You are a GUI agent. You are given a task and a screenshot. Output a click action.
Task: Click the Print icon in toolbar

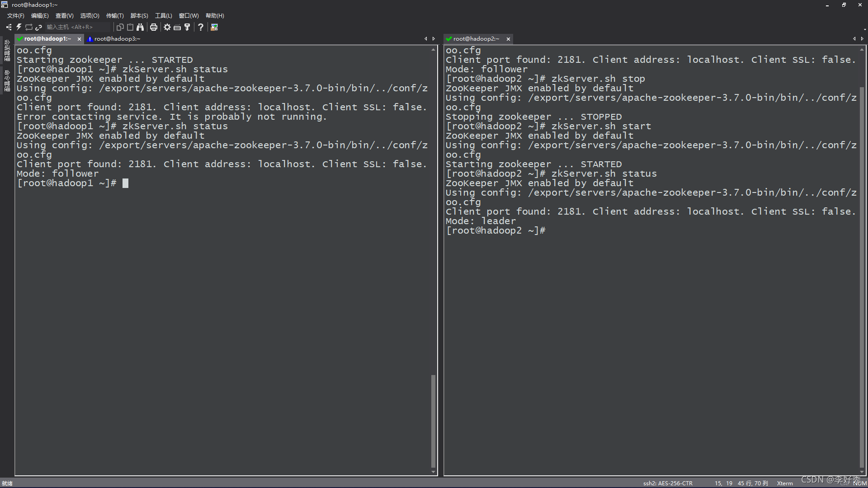point(154,27)
